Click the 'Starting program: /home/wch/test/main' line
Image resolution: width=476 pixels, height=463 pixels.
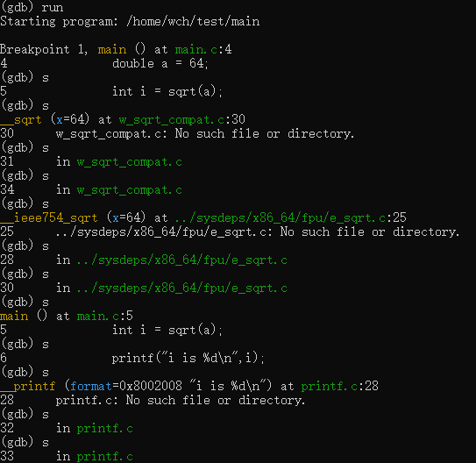coord(130,22)
